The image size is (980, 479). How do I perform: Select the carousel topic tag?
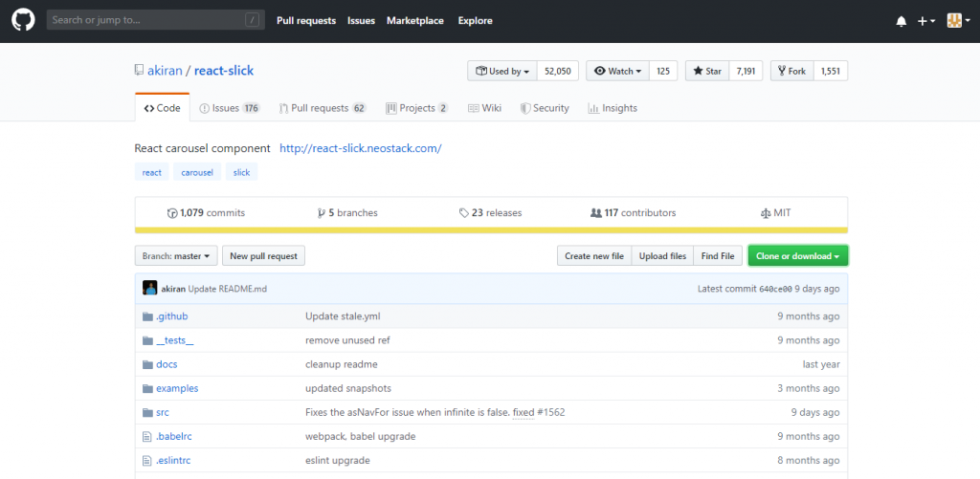(x=197, y=172)
